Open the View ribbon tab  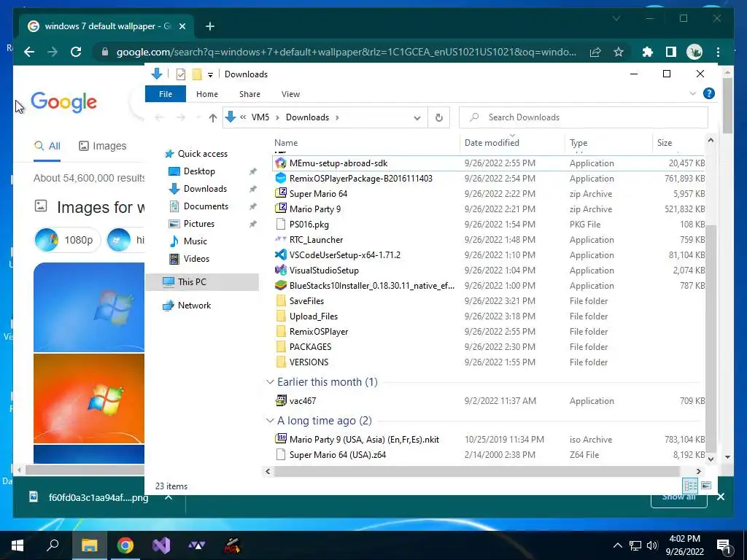click(x=290, y=94)
